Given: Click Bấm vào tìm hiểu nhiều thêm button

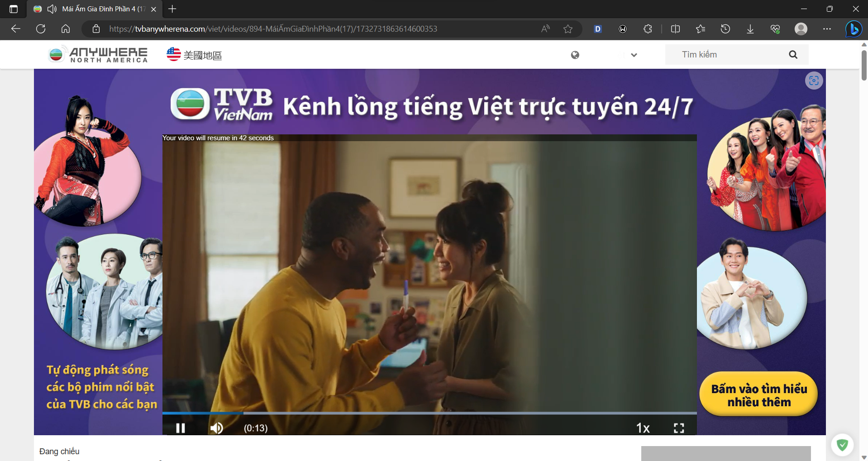Looking at the screenshot, I should (x=758, y=394).
